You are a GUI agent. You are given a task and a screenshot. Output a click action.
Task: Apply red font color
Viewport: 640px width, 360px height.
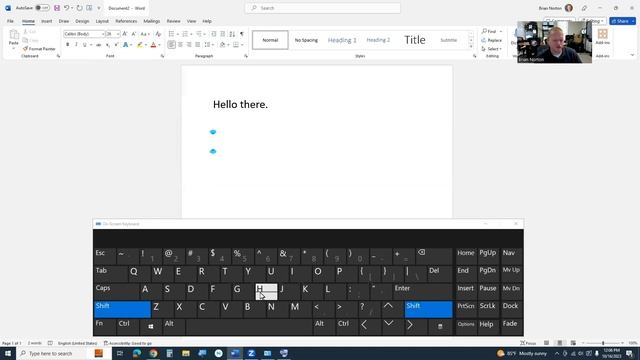click(x=153, y=45)
